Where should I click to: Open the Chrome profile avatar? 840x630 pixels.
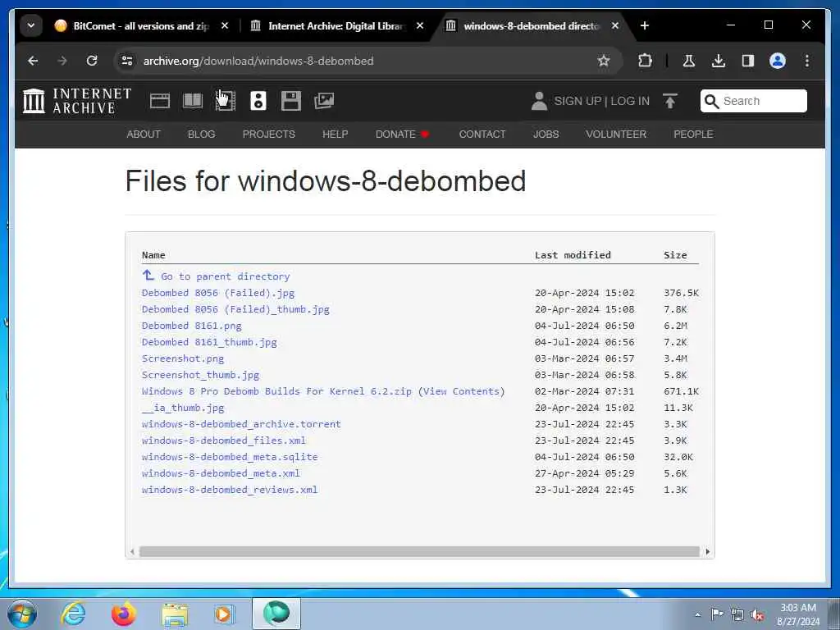(778, 61)
